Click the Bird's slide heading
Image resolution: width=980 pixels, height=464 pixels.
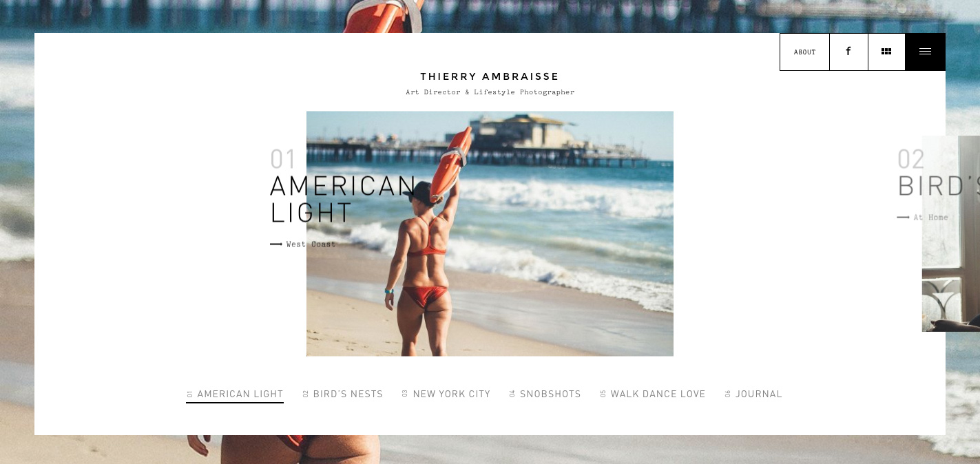[938, 186]
